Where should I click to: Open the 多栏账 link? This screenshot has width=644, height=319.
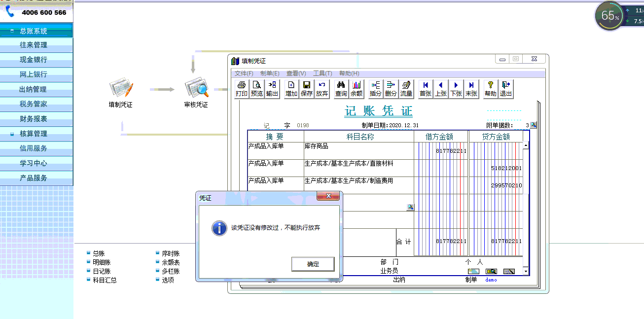click(171, 271)
